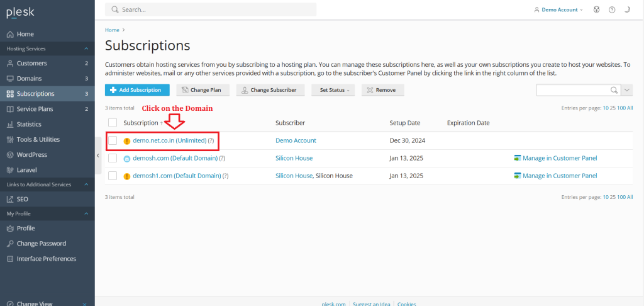Click the (?) hint next to demosh1.com
Image resolution: width=644 pixels, height=306 pixels.
tap(226, 176)
